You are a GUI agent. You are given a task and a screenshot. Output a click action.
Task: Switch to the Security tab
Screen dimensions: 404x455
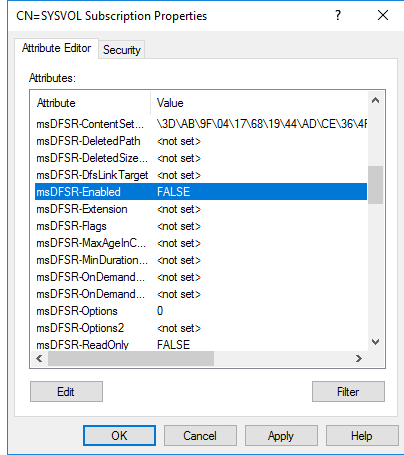(x=122, y=50)
